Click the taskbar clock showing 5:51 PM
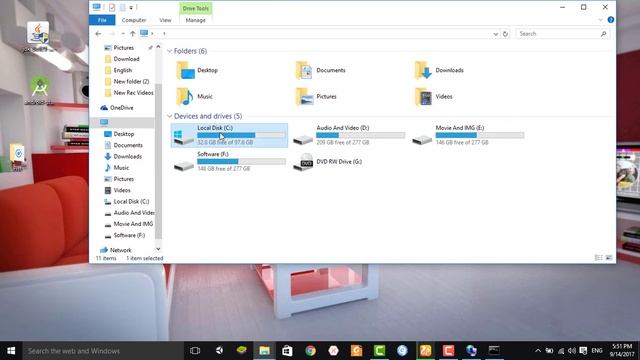Screen dimensions: 640x360 (x=622, y=351)
